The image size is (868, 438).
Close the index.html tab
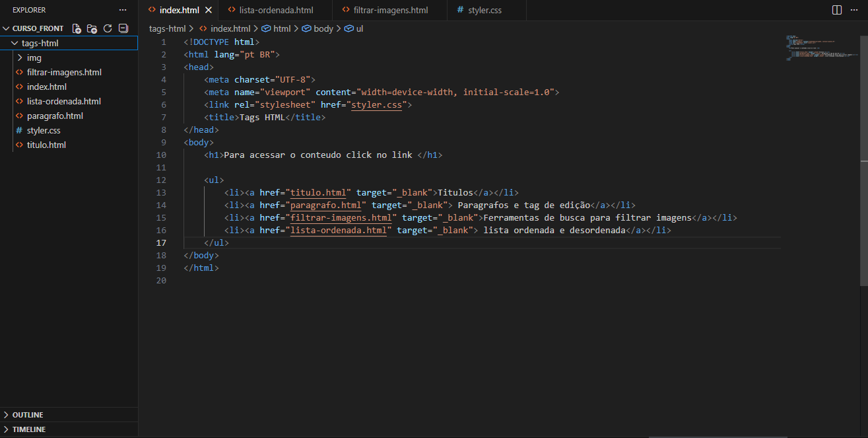209,11
